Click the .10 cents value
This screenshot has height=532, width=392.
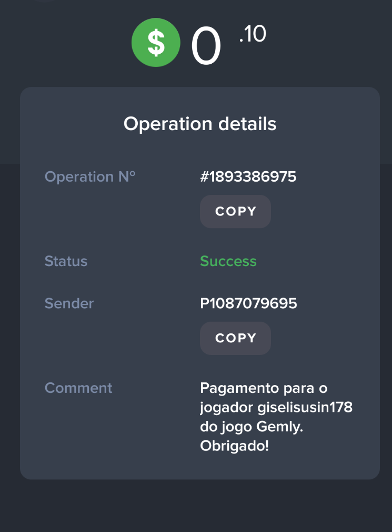253,35
